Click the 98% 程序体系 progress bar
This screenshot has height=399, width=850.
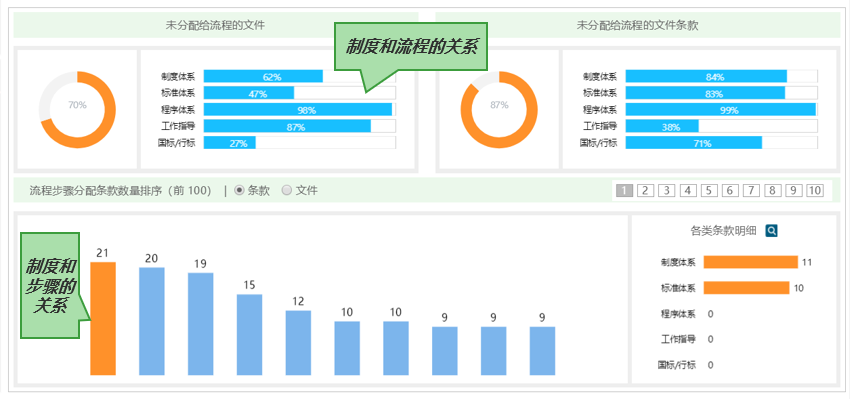pyautogui.click(x=300, y=110)
